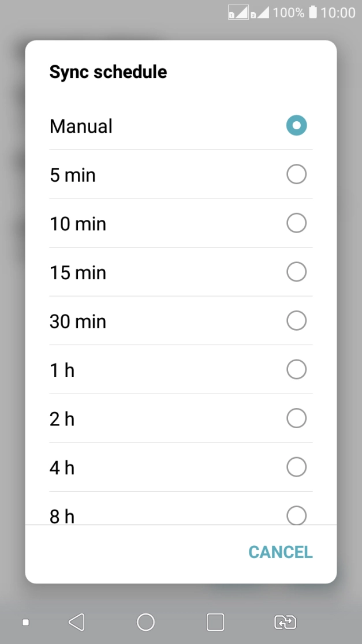Viewport: 362px width, 644px height.
Task: Tap the home circle button
Action: tap(145, 621)
